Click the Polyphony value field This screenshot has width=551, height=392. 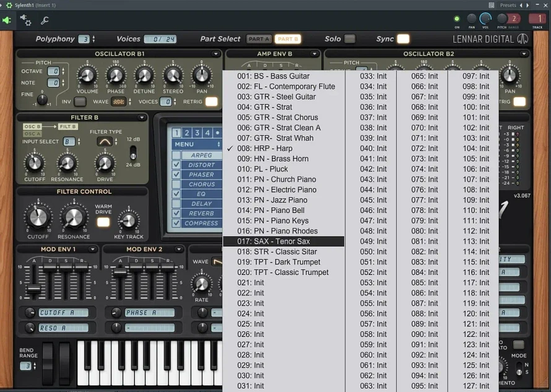click(x=84, y=39)
